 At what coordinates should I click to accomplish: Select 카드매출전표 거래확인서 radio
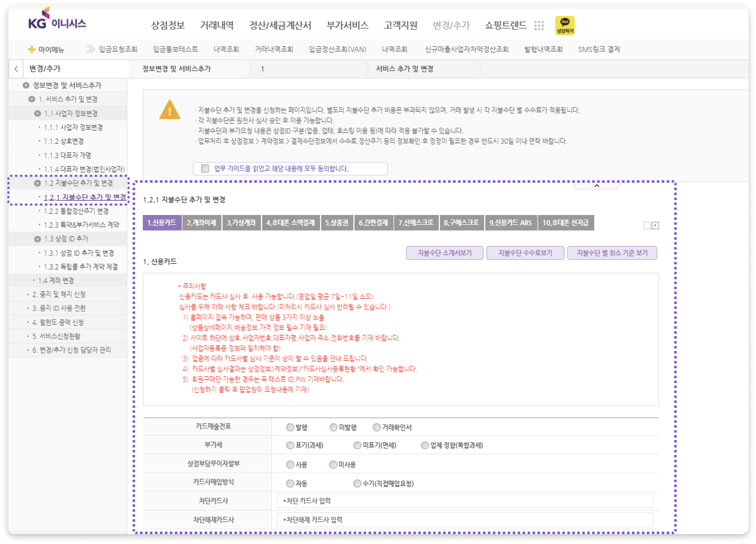point(376,427)
